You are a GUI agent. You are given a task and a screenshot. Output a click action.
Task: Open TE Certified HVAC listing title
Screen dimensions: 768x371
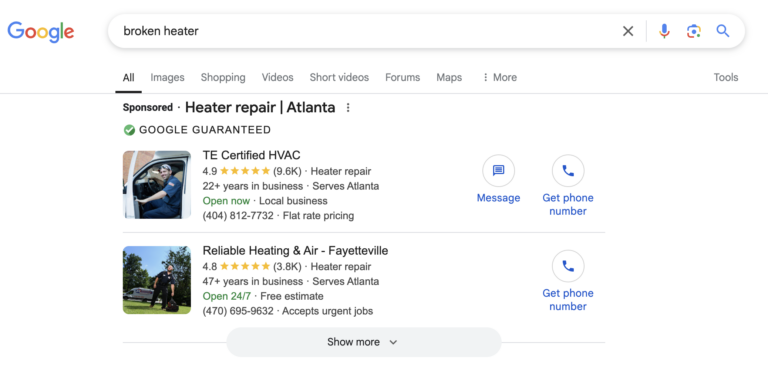pyautogui.click(x=252, y=155)
